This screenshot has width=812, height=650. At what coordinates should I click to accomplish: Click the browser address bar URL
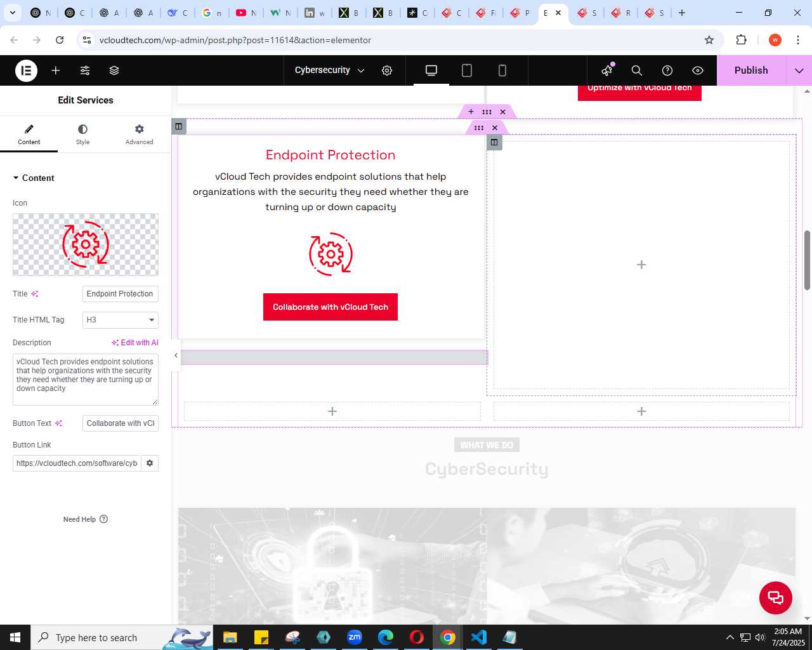click(x=235, y=40)
